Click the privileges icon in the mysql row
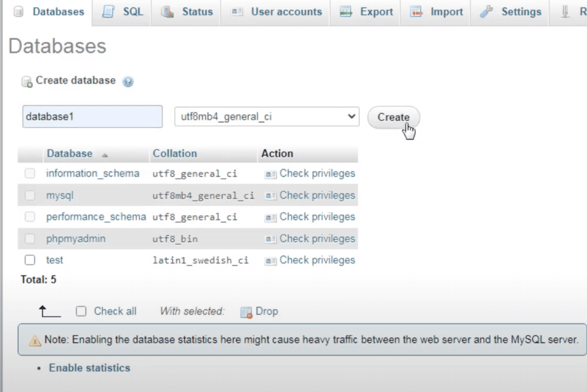Screen dimensions: 587x392 tap(270, 196)
